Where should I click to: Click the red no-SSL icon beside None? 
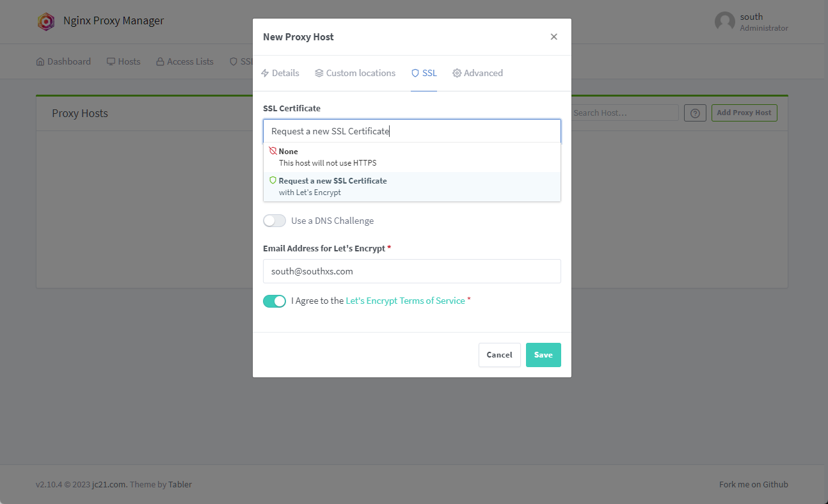pos(273,152)
